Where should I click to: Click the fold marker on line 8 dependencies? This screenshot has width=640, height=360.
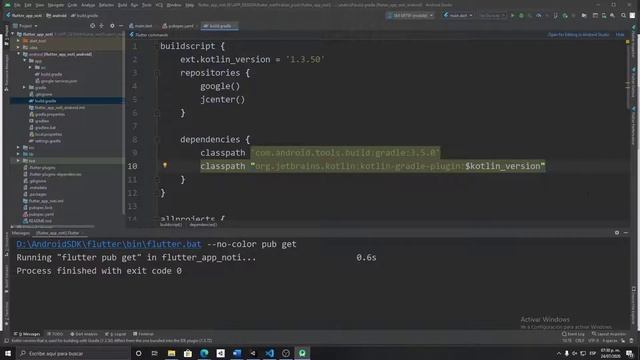click(x=157, y=140)
